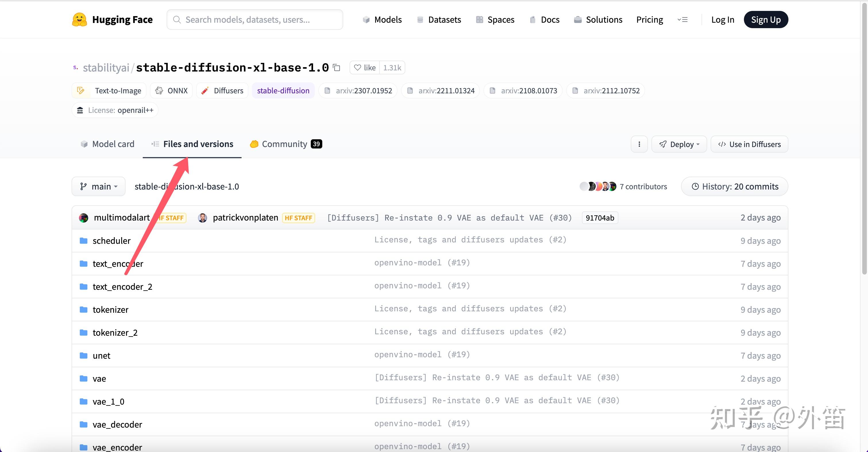
Task: Click multimodalart's avatar icon
Action: [84, 218]
